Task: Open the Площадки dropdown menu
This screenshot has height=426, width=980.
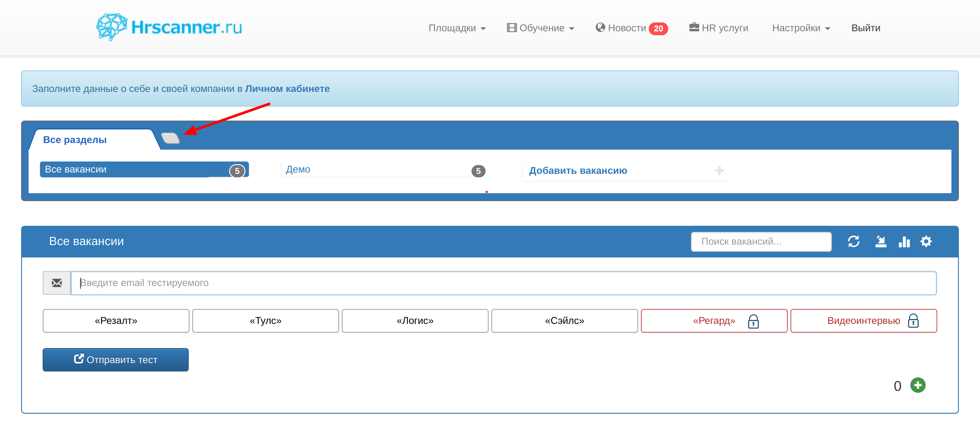Action: pyautogui.click(x=457, y=28)
